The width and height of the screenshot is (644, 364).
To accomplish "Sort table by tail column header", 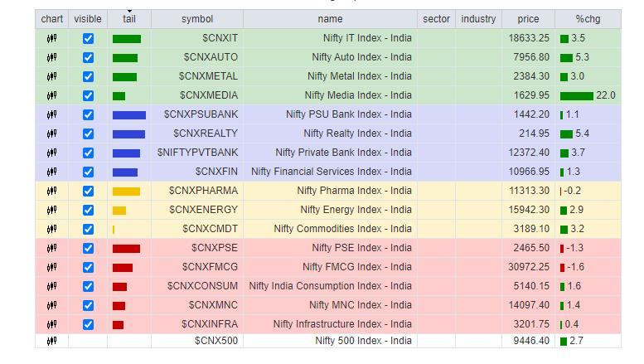I will click(129, 19).
